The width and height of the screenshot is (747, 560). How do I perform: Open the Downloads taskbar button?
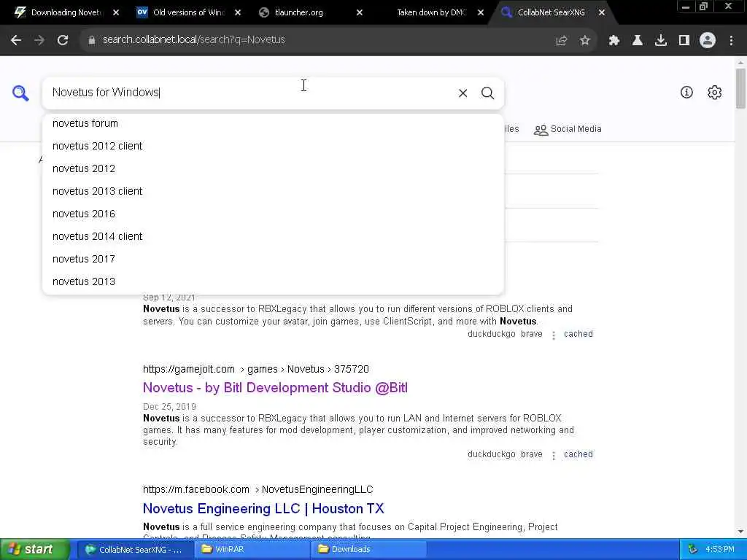click(368, 550)
